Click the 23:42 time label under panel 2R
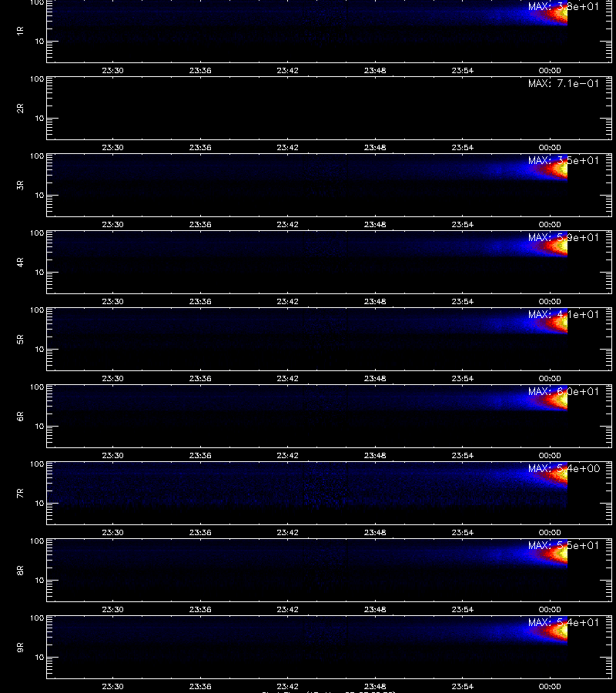The height and width of the screenshot is (693, 616). (288, 148)
